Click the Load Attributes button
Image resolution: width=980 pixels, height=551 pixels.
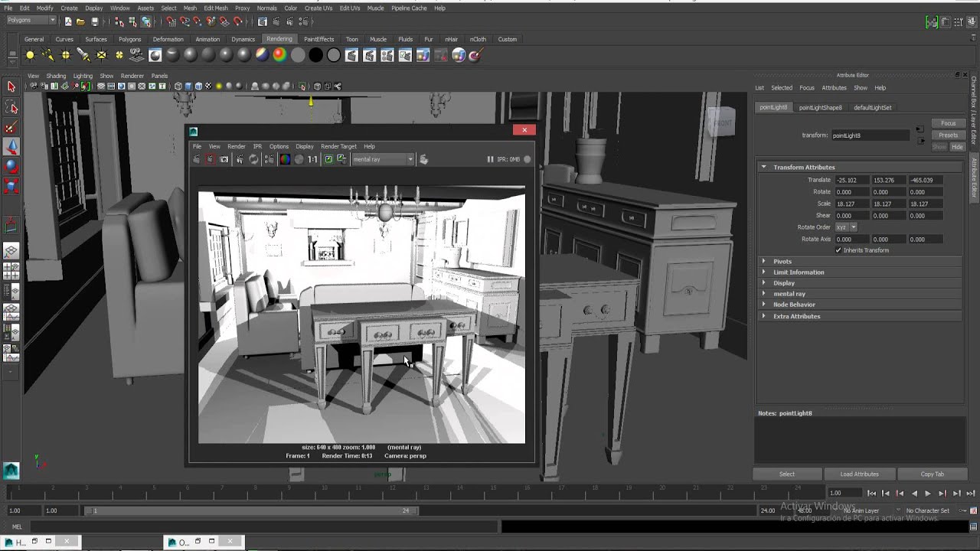[859, 474]
